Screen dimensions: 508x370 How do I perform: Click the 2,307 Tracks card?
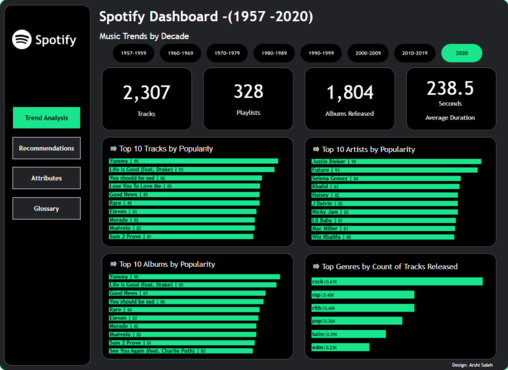coord(147,99)
